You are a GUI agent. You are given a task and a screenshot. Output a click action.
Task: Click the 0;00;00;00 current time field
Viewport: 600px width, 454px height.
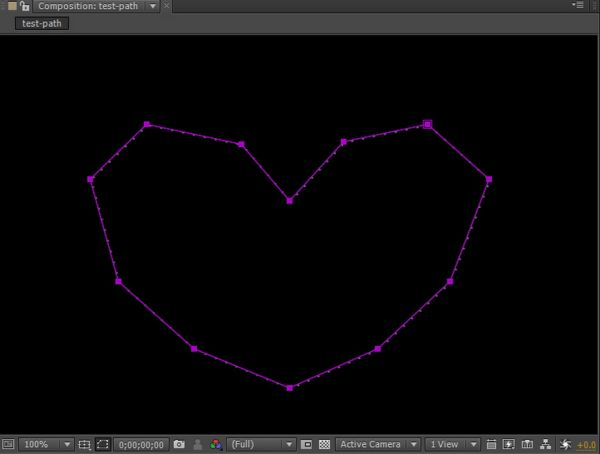point(141,445)
